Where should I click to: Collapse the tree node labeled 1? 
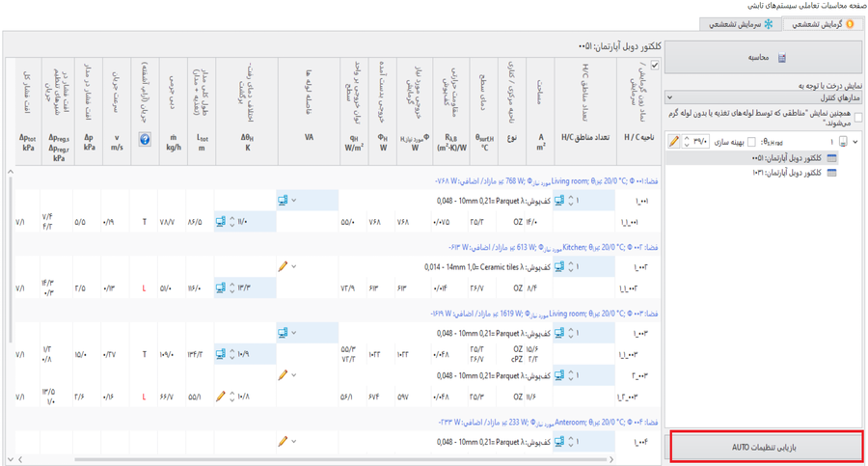pyautogui.click(x=855, y=142)
